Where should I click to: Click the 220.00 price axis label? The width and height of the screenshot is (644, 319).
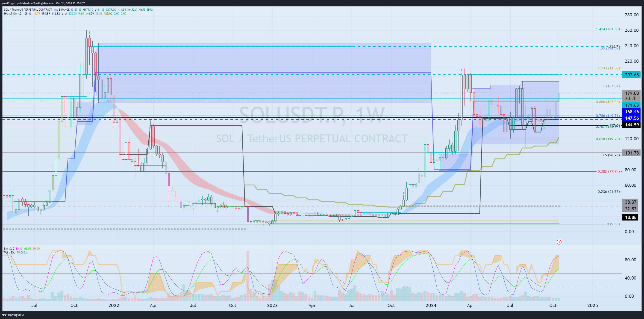[632, 61]
